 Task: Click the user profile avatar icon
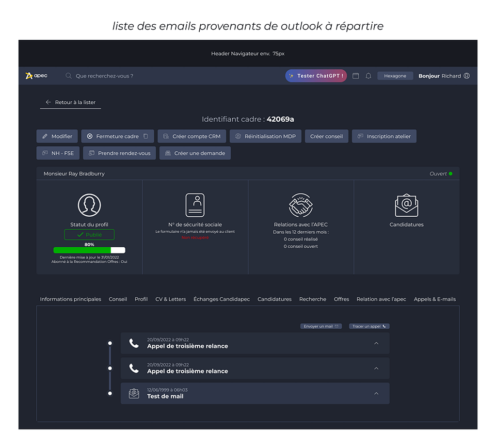tap(467, 76)
